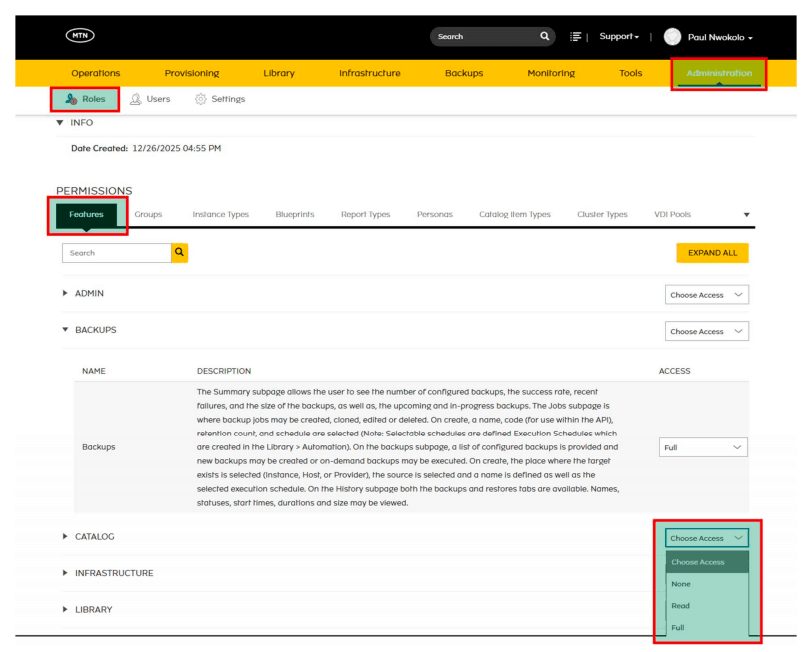Open the Library menu
This screenshot has height=652, width=804.
pyautogui.click(x=279, y=73)
